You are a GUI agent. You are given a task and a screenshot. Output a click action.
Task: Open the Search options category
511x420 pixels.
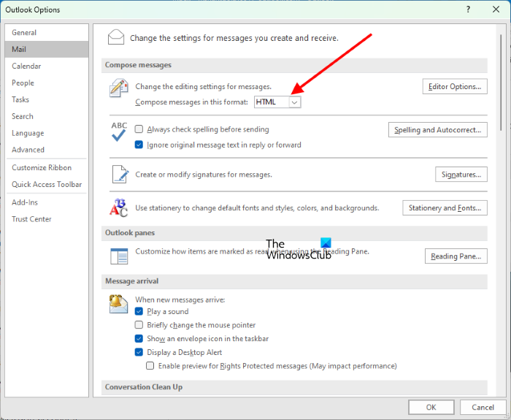point(47,116)
